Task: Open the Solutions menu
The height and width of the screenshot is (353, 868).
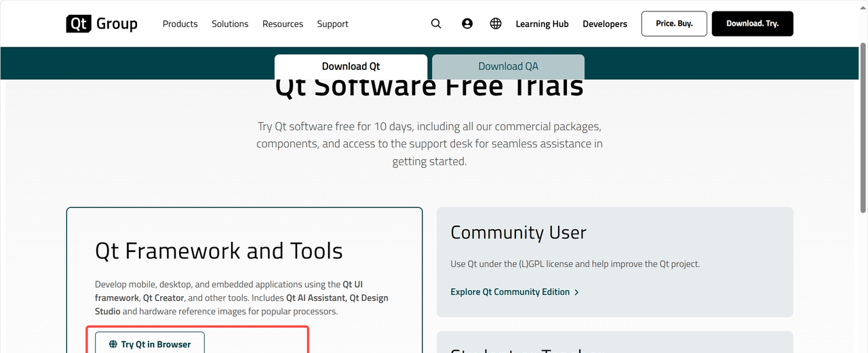Action: pos(230,24)
